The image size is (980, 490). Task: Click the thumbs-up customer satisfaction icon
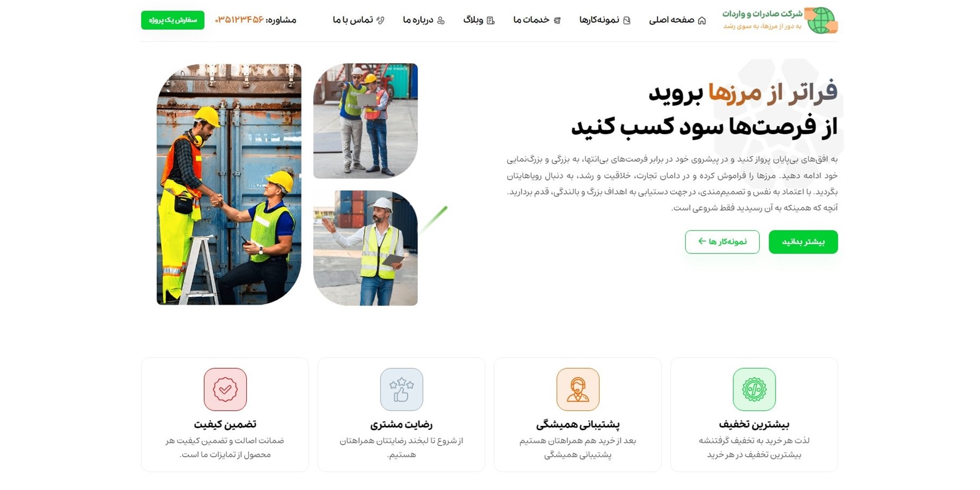coord(402,389)
